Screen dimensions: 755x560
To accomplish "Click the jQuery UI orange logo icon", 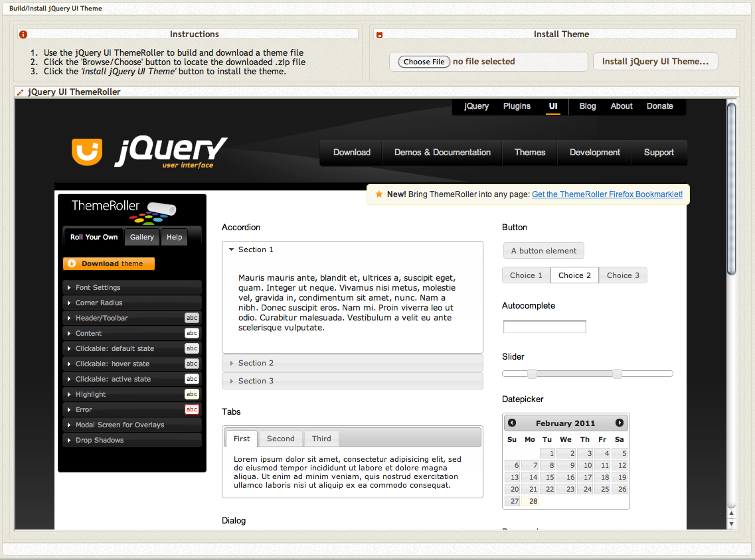I will [87, 152].
